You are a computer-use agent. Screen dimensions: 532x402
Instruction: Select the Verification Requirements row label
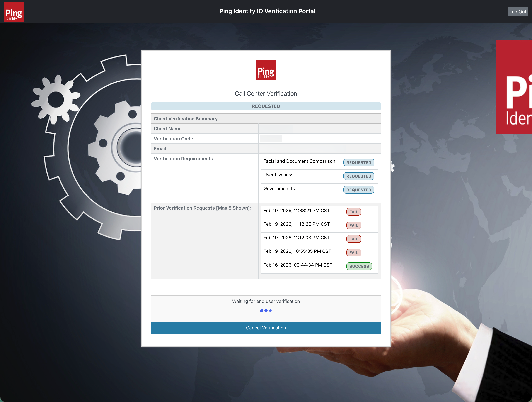(x=183, y=158)
